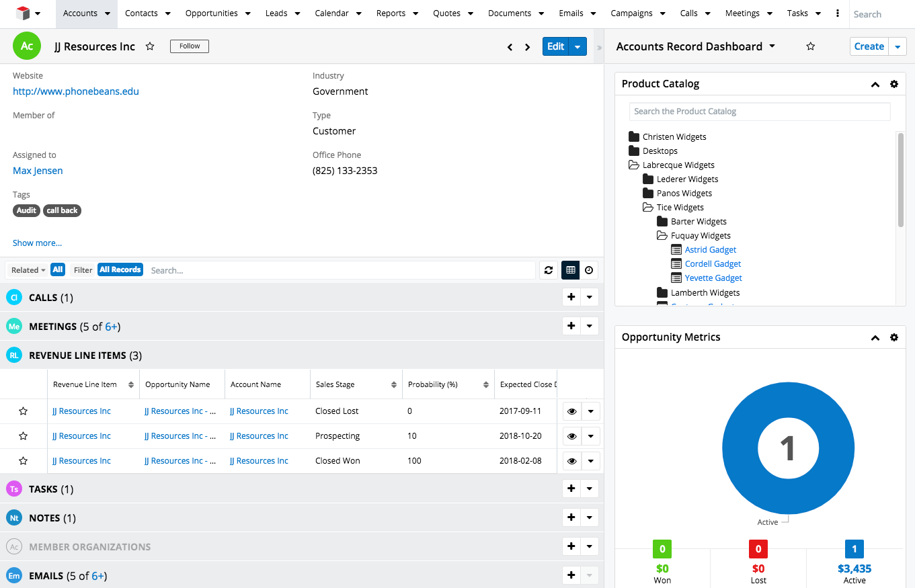Open the Opportunity Metrics gear settings
The image size is (915, 588).
point(893,337)
